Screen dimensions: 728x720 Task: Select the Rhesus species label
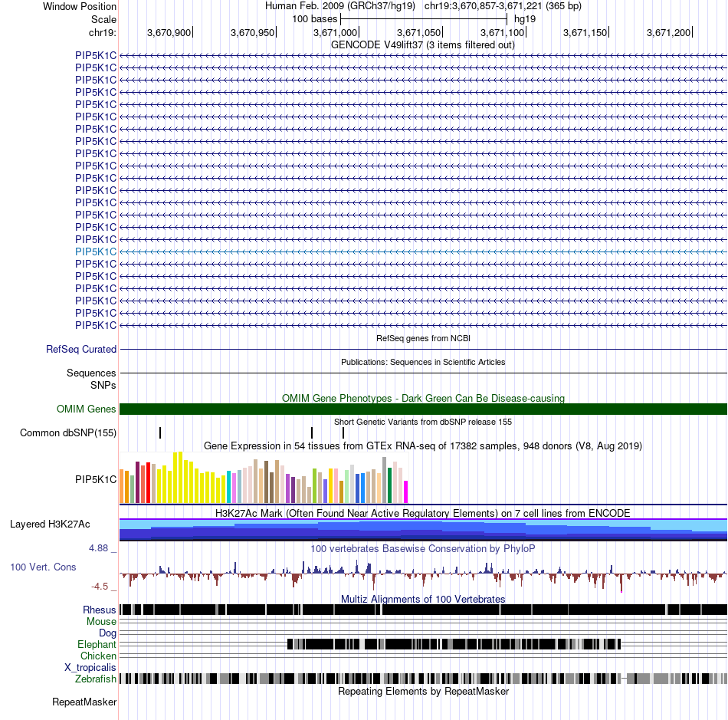(x=100, y=610)
